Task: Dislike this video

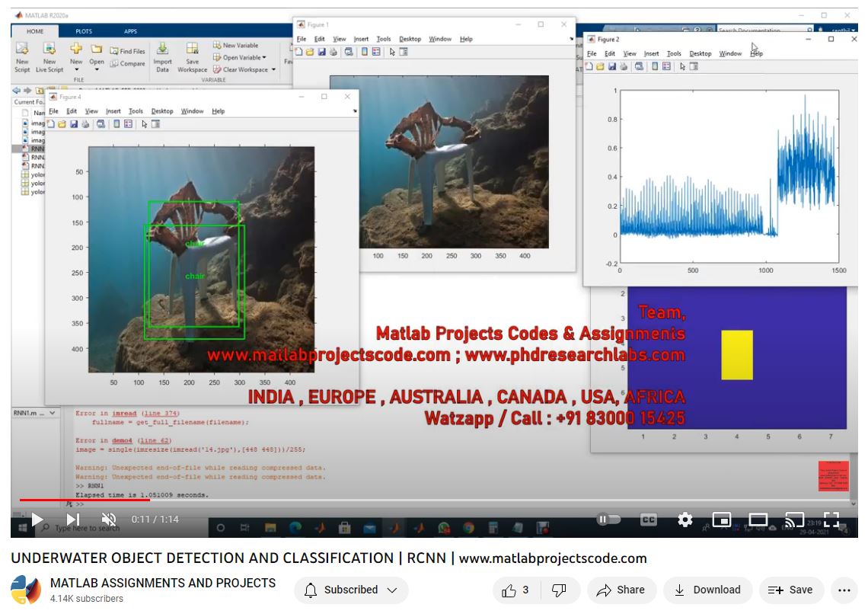Action: click(x=559, y=590)
